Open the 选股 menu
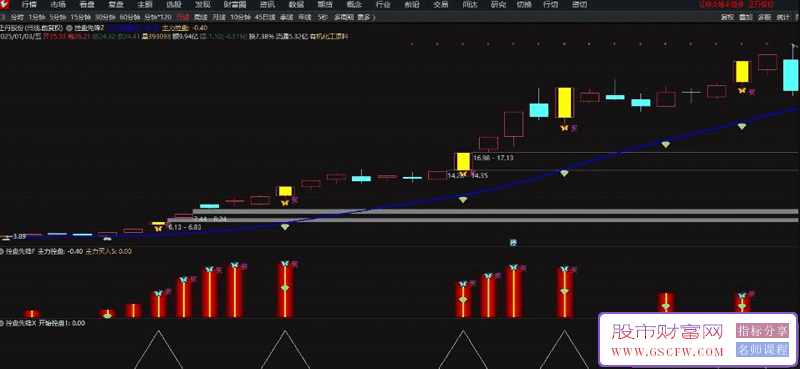The height and width of the screenshot is (369, 800). coord(173,5)
